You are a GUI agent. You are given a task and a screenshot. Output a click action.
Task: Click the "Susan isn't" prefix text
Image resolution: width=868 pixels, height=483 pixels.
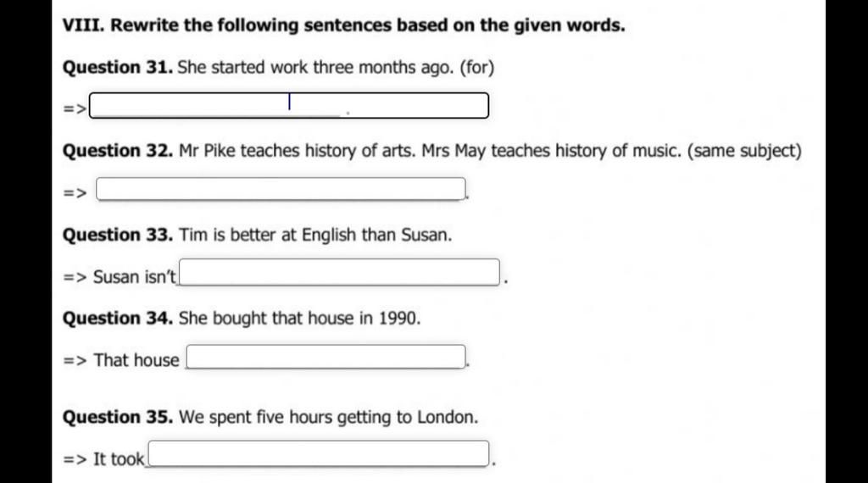click(135, 276)
